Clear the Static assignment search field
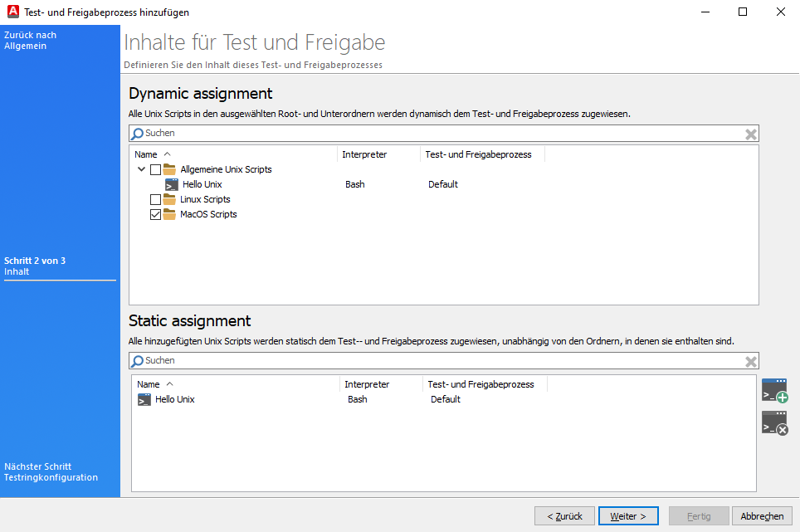800x532 pixels. (x=750, y=360)
